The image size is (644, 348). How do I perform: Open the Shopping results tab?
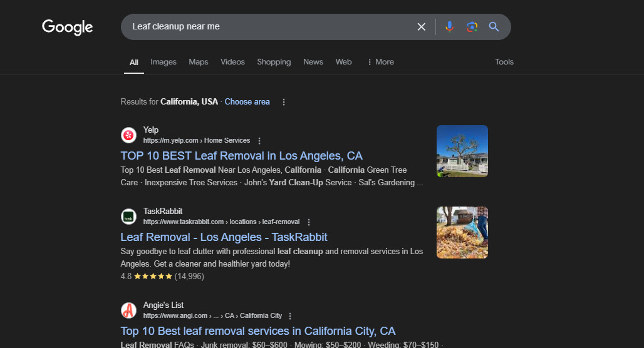274,62
